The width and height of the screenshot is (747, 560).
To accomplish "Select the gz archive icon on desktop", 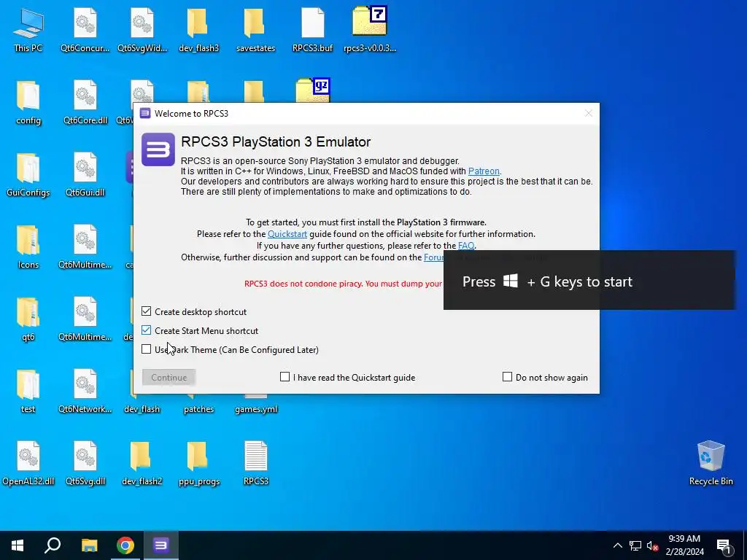I will click(x=313, y=90).
